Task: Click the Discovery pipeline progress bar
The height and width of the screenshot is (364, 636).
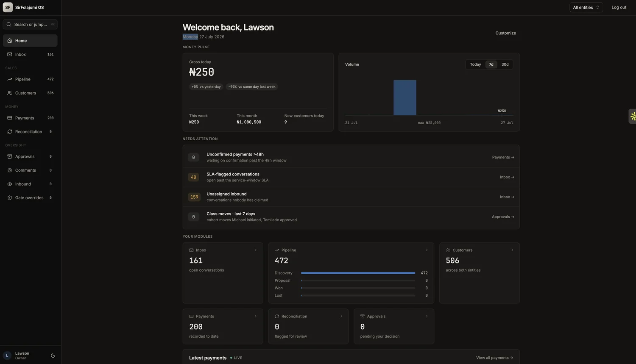Action: coord(358,273)
